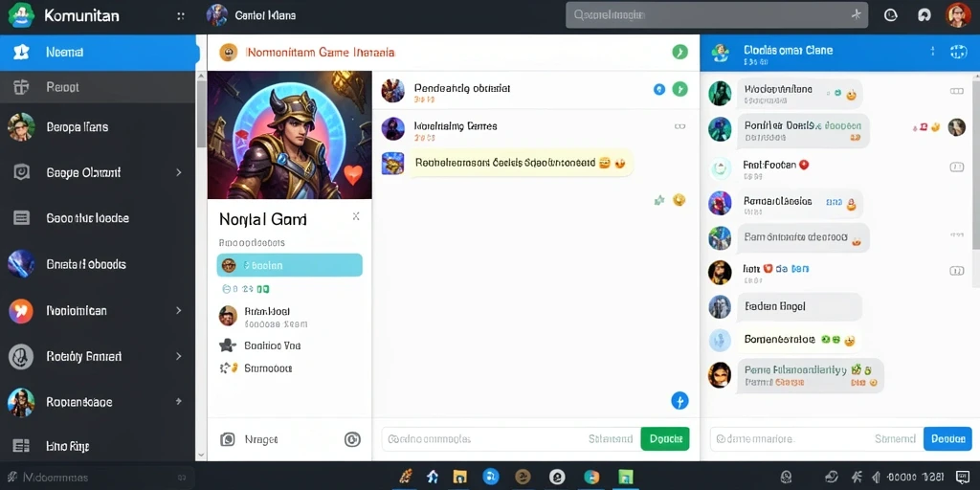Click the green arrow icon in game header

680,52
